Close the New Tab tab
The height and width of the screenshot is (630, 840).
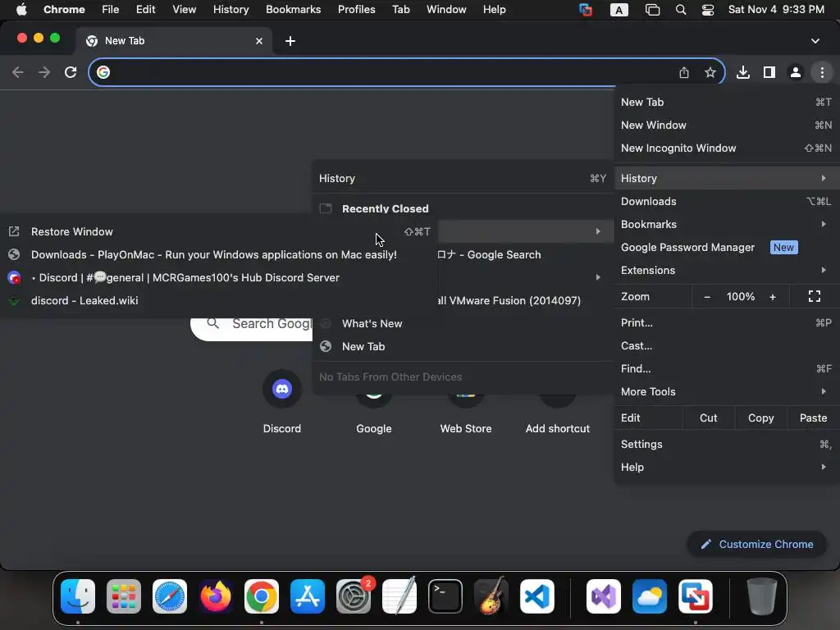coord(259,41)
